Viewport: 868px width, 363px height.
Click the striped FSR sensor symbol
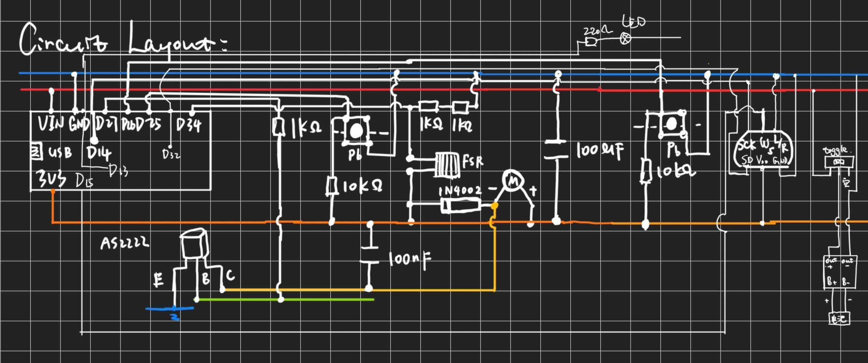[x=447, y=165]
